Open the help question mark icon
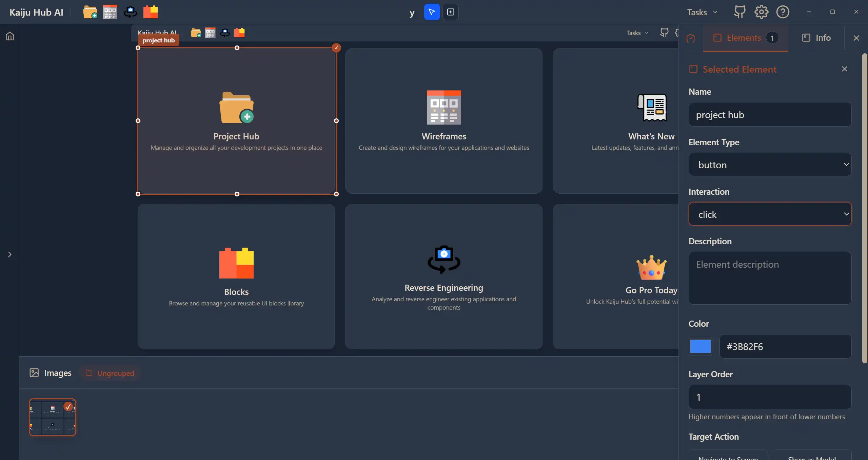Image resolution: width=868 pixels, height=460 pixels. 783,12
